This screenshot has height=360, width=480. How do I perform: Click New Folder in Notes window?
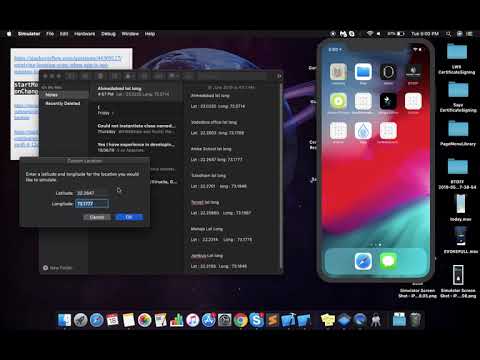tap(57, 268)
